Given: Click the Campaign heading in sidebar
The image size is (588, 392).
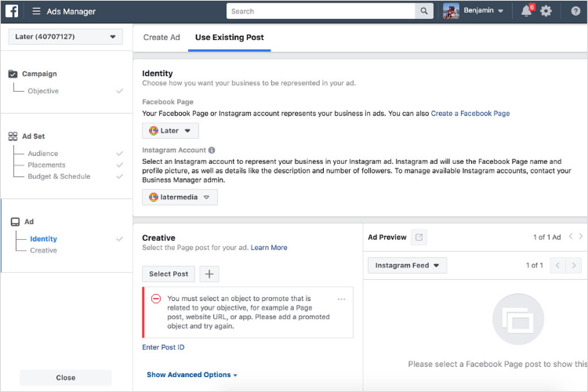Looking at the screenshot, I should click(39, 74).
